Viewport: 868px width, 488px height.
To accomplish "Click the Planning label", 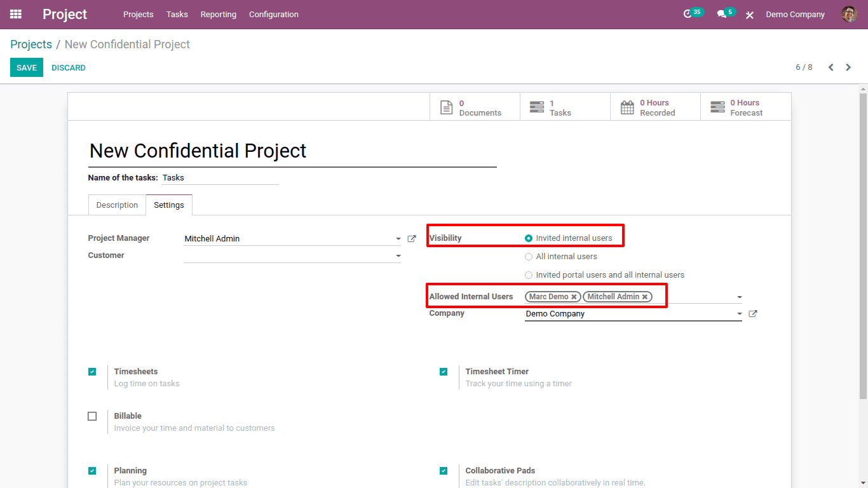I will click(x=130, y=471).
